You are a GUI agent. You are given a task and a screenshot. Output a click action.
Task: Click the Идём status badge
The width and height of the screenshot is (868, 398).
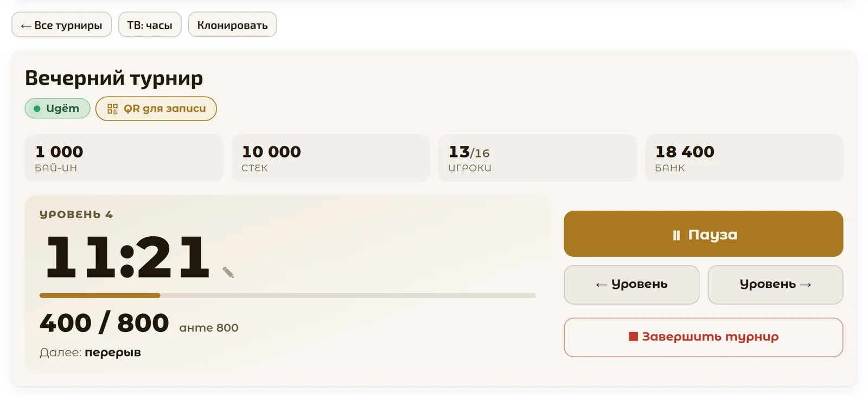[x=58, y=109]
